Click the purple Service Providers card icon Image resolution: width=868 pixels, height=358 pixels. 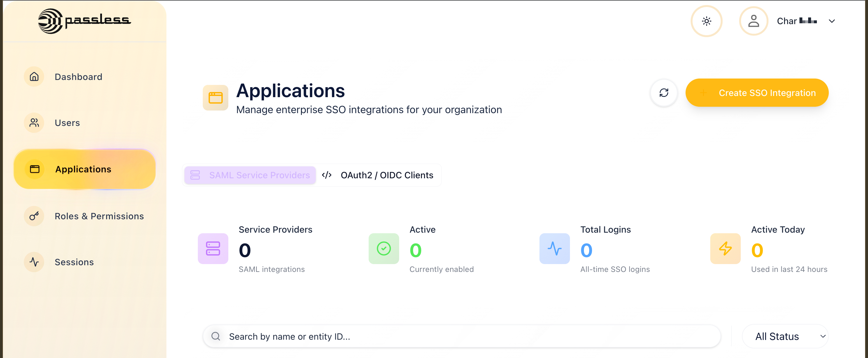point(213,248)
